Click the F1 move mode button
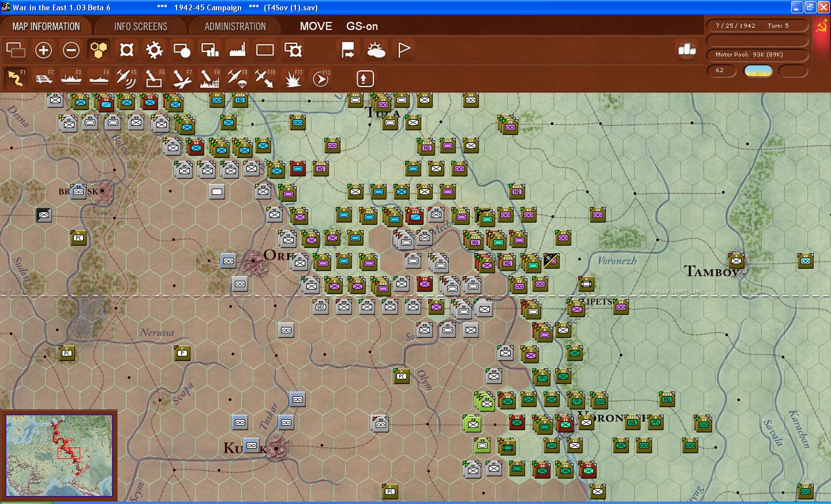 [16, 78]
